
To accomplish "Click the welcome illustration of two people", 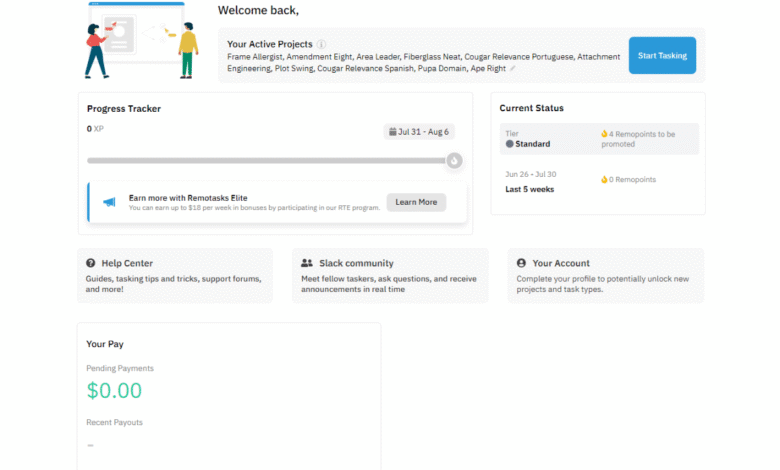I will pos(141,41).
